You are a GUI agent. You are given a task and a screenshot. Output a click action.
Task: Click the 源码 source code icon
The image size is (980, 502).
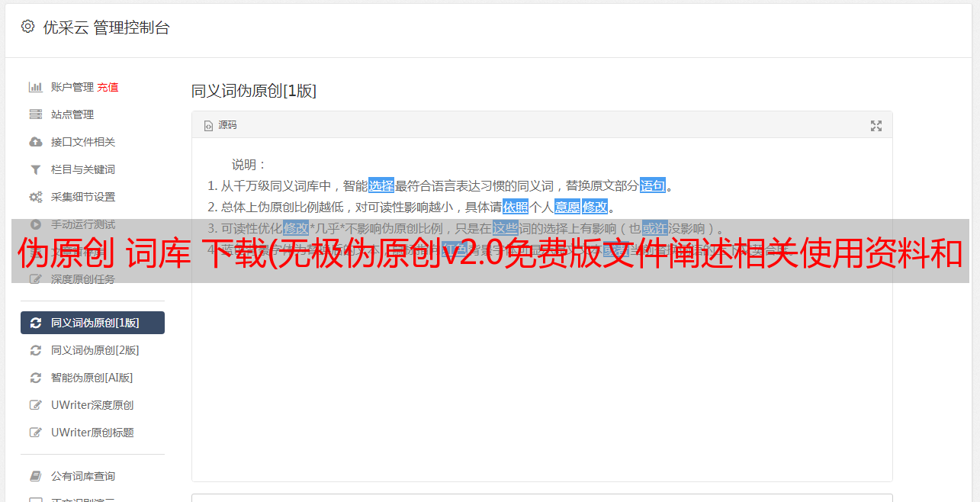tap(208, 126)
